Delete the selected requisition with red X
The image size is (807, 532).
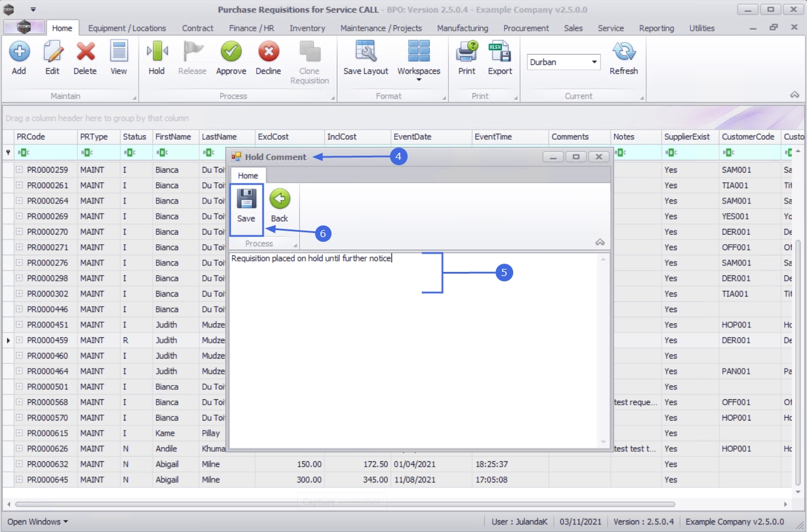click(x=86, y=52)
